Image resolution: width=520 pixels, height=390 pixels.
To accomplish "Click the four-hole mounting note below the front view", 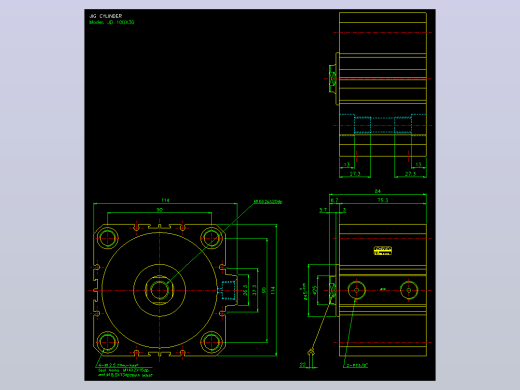I will pos(125,370).
